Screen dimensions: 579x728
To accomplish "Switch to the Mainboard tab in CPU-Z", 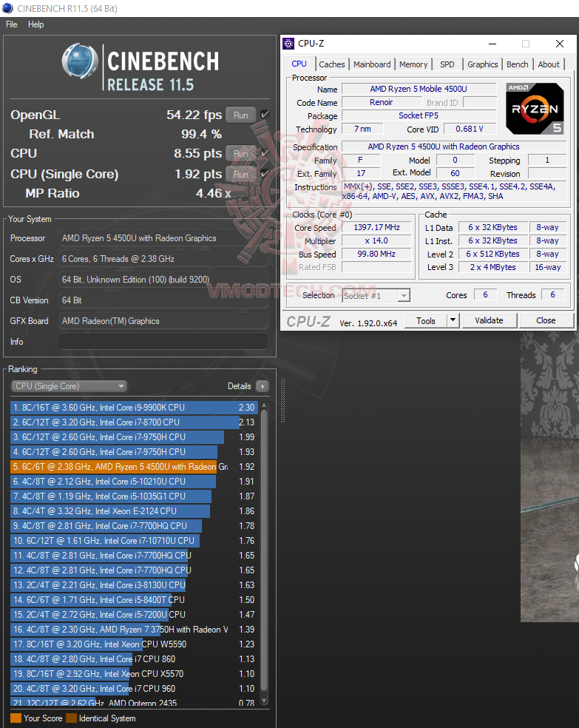I will tap(372, 64).
